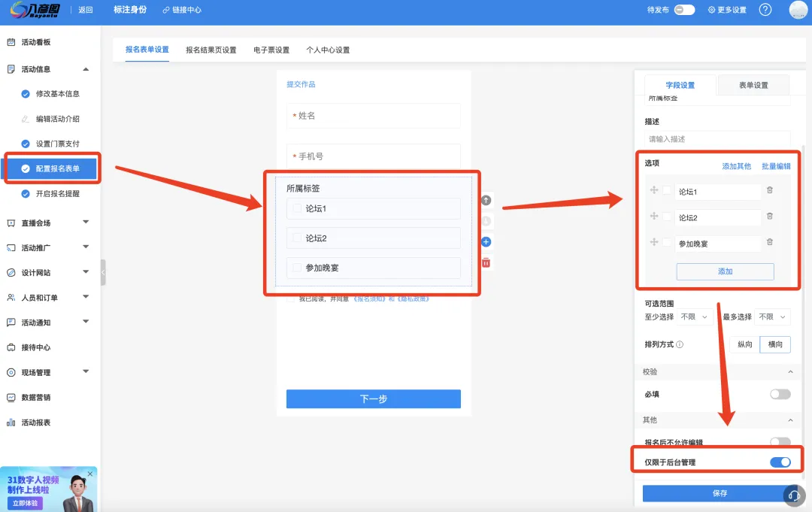Click the 描述 input field
The width and height of the screenshot is (812, 512).
[x=717, y=139]
